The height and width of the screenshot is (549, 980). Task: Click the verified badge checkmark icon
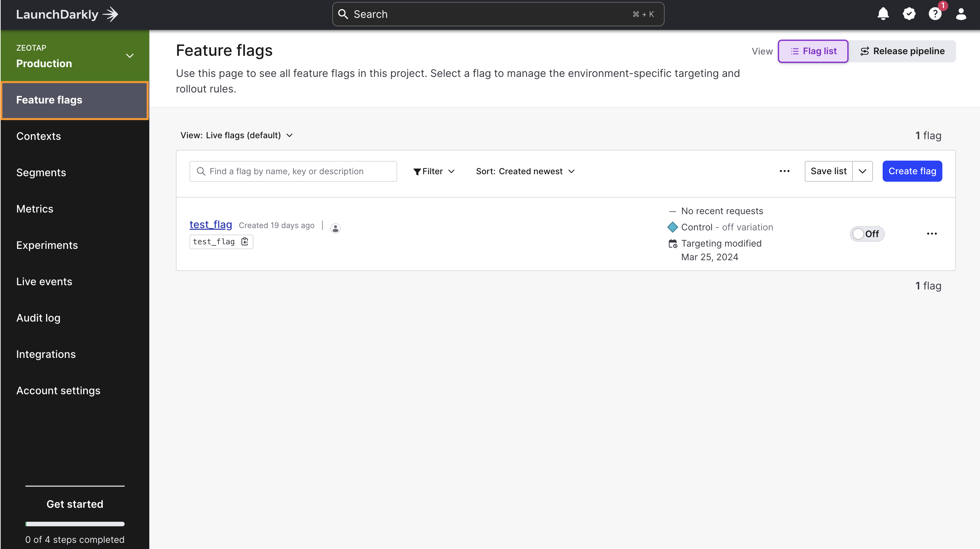click(x=909, y=14)
